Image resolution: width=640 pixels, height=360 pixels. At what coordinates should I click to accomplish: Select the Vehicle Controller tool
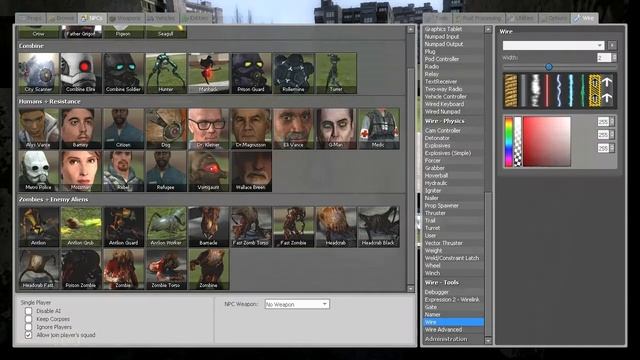coord(453,97)
